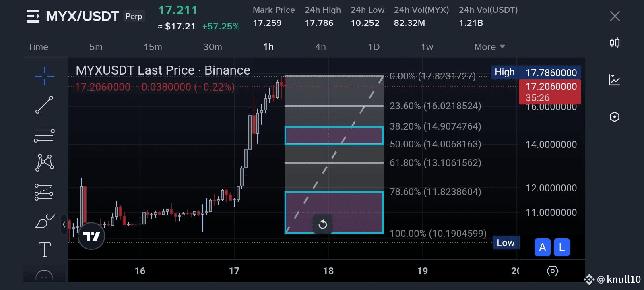The image size is (644, 290).
Task: Click the date 19 on time axis
Action: [423, 271]
